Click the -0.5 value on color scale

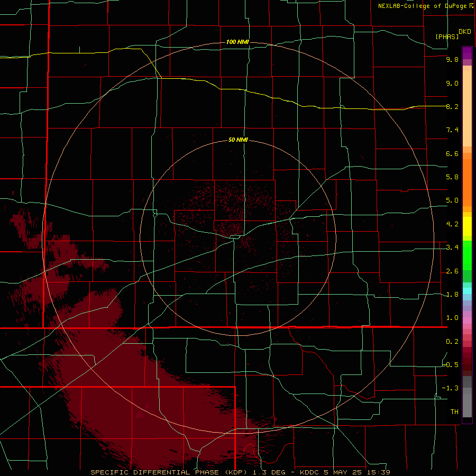[x=450, y=364]
